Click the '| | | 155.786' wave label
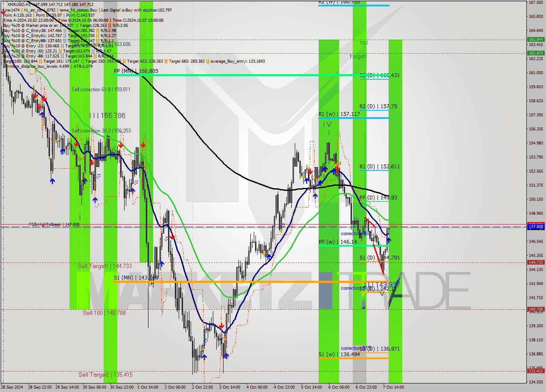Screen dimensions: 546x392 coord(107,115)
